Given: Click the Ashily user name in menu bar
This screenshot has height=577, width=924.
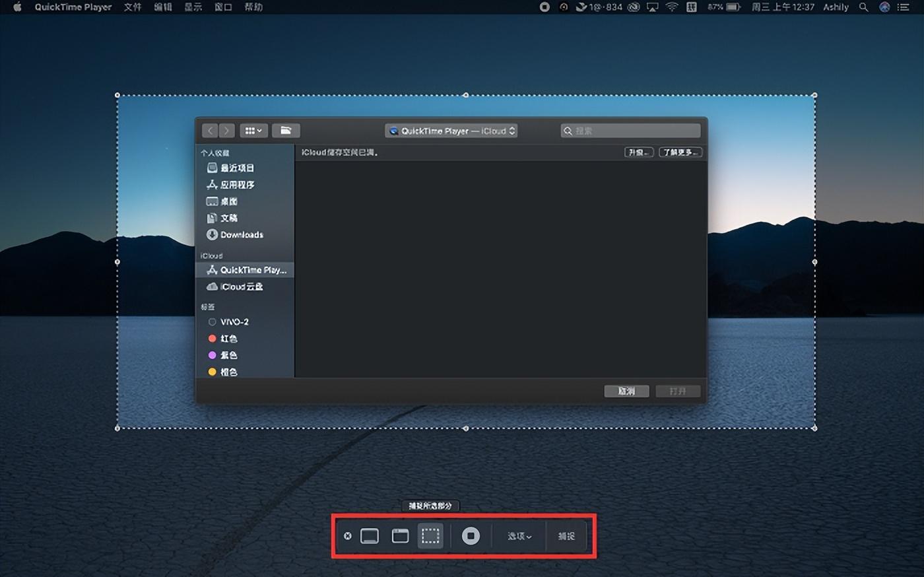Looking at the screenshot, I should pyautogui.click(x=836, y=7).
